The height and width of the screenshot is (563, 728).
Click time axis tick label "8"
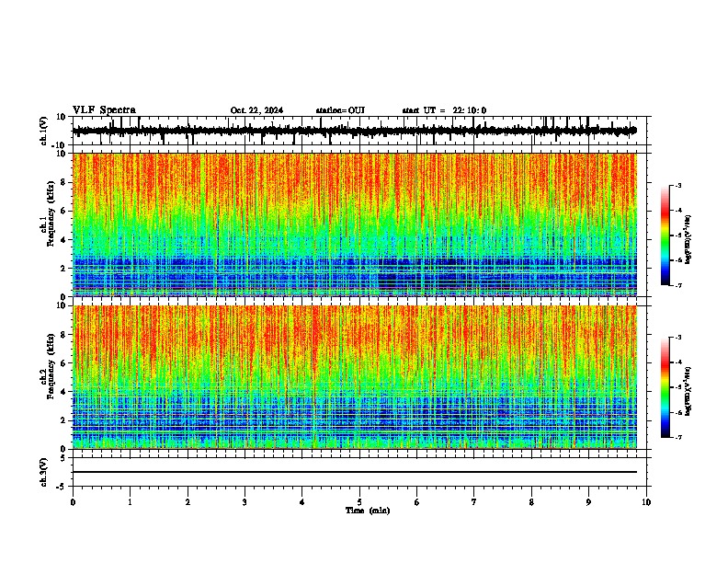531,502
